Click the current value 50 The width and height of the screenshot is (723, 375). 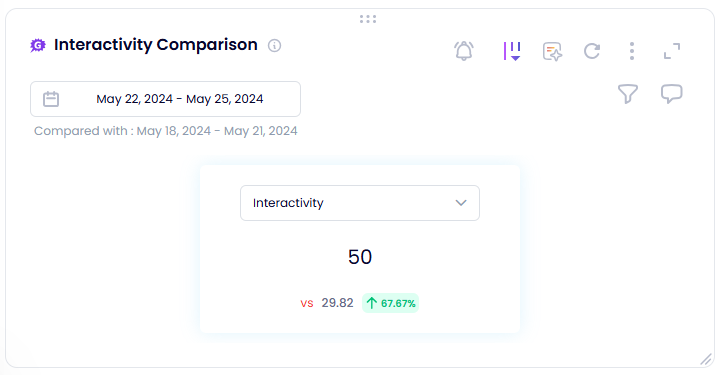(x=360, y=257)
